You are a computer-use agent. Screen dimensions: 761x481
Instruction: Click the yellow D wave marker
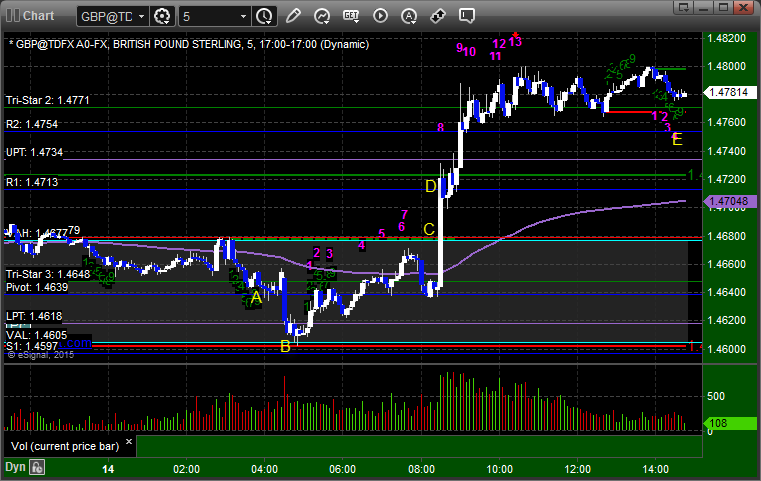click(430, 186)
